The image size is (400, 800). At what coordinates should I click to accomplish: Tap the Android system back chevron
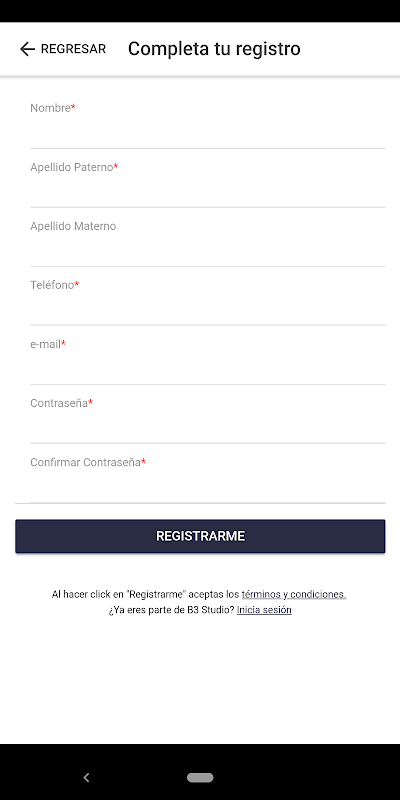[86, 778]
